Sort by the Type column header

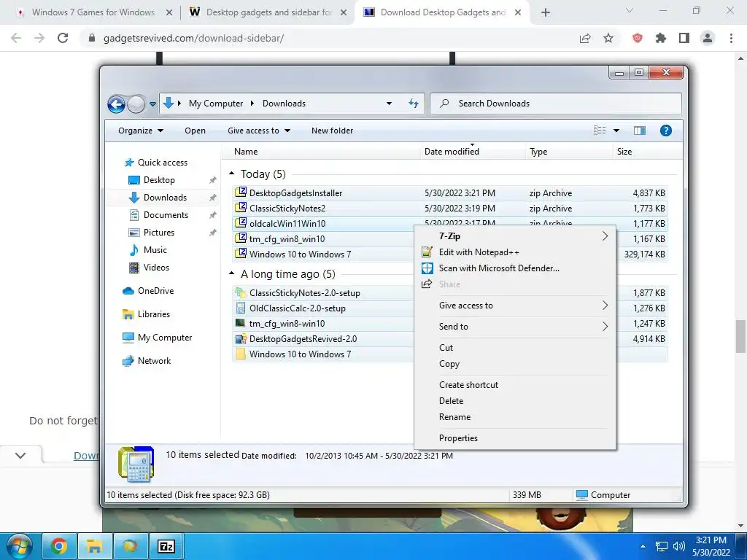coord(538,152)
